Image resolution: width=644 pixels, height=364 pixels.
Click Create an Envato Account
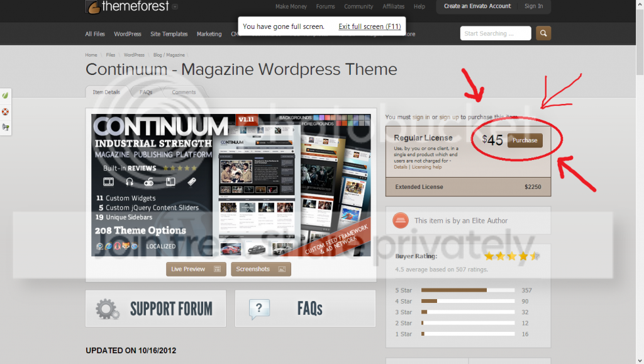477,6
